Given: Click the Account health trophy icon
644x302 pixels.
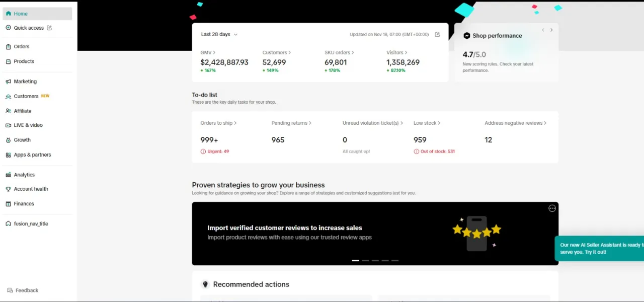Looking at the screenshot, I should [9, 189].
